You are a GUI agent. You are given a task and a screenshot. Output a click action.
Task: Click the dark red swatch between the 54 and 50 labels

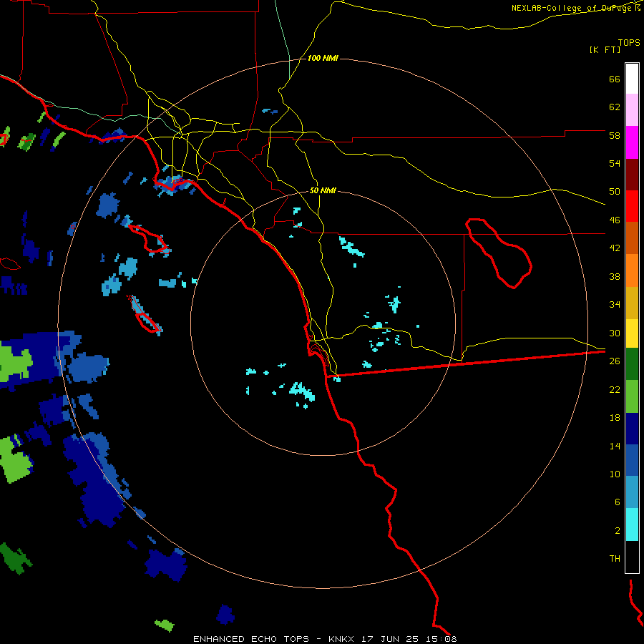pyautogui.click(x=632, y=175)
